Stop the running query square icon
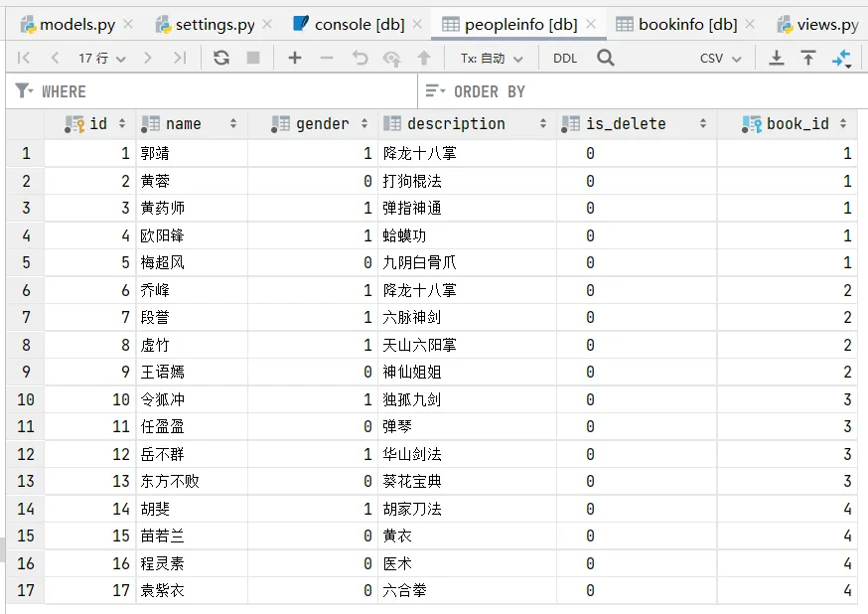Image resolution: width=868 pixels, height=614 pixels. [253, 58]
